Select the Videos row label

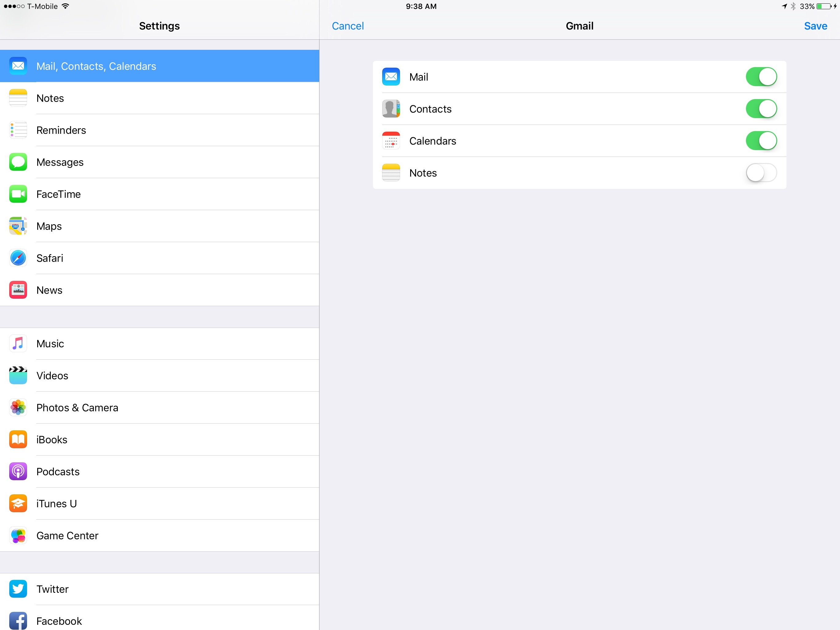52,375
